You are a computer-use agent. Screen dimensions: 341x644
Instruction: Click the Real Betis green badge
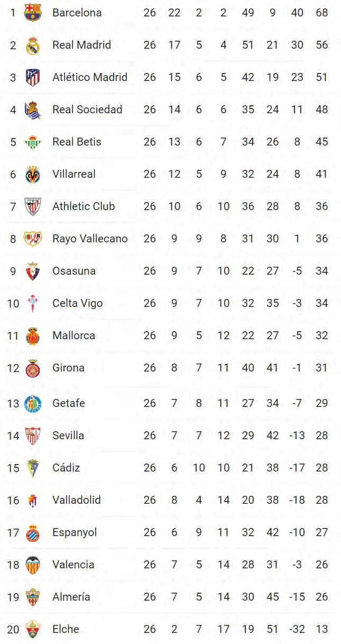click(33, 142)
